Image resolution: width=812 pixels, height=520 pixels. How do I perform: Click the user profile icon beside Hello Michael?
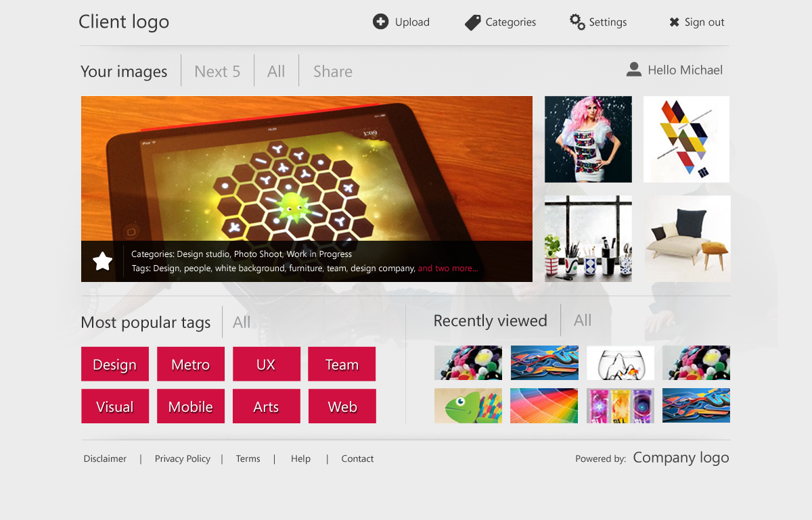(634, 69)
